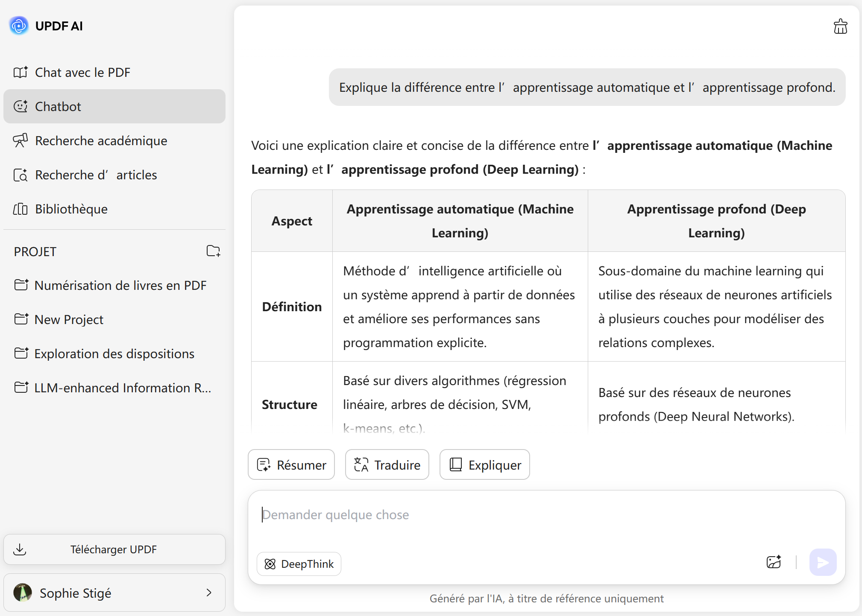Click Sophie Stigé's profile avatar
The image size is (862, 616).
tap(23, 593)
